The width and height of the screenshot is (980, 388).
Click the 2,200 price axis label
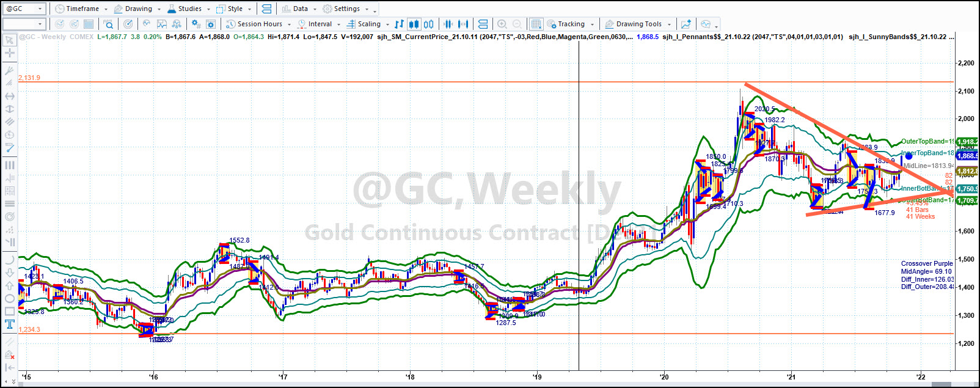click(966, 63)
